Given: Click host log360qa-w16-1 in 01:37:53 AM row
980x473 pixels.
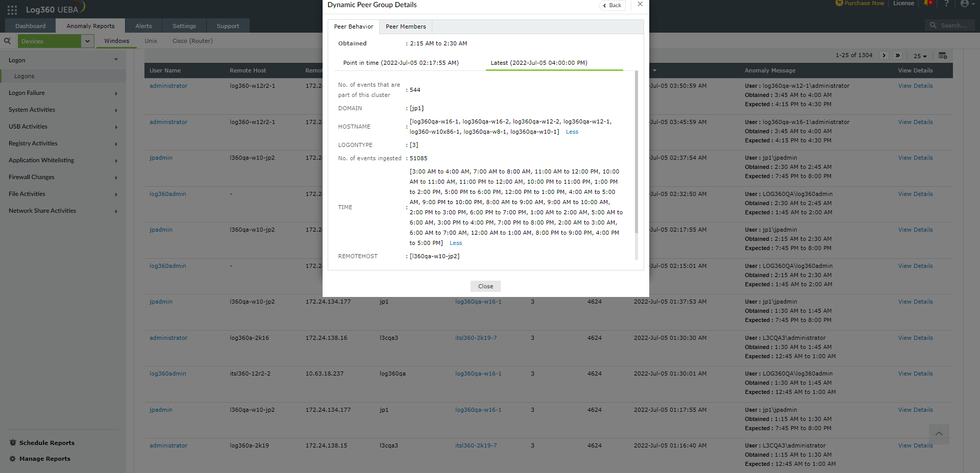Looking at the screenshot, I should pyautogui.click(x=478, y=302).
